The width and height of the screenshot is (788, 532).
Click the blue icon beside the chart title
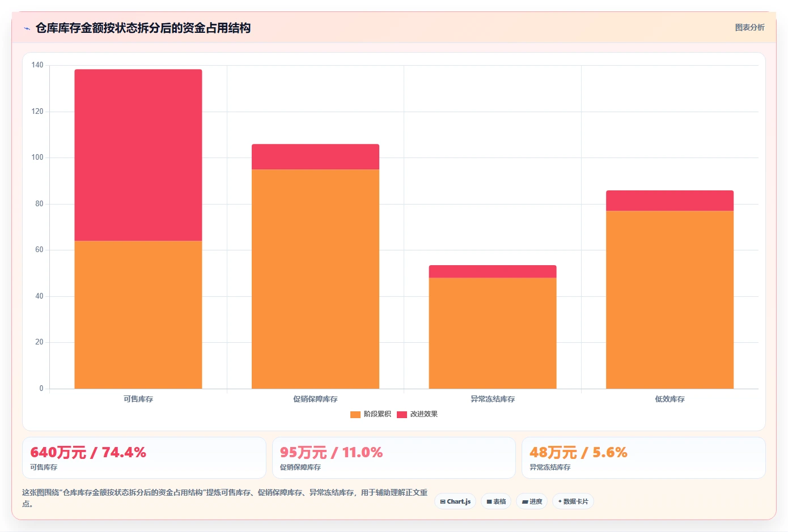coord(27,28)
